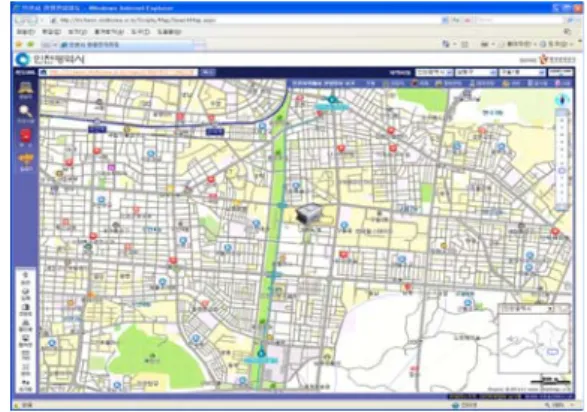Image resolution: width=587 pixels, height=412 pixels.
Task: Open the building icon at top of sidebar
Action: tap(25, 88)
